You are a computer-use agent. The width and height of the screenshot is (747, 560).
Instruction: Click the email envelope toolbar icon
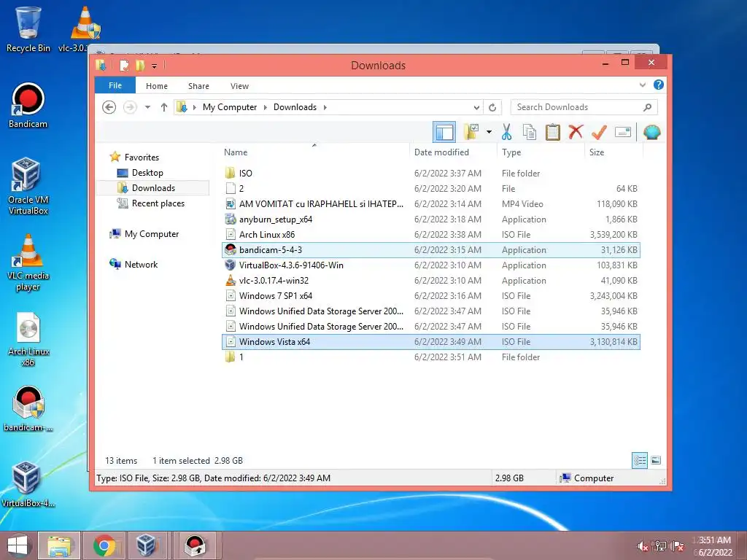point(623,132)
